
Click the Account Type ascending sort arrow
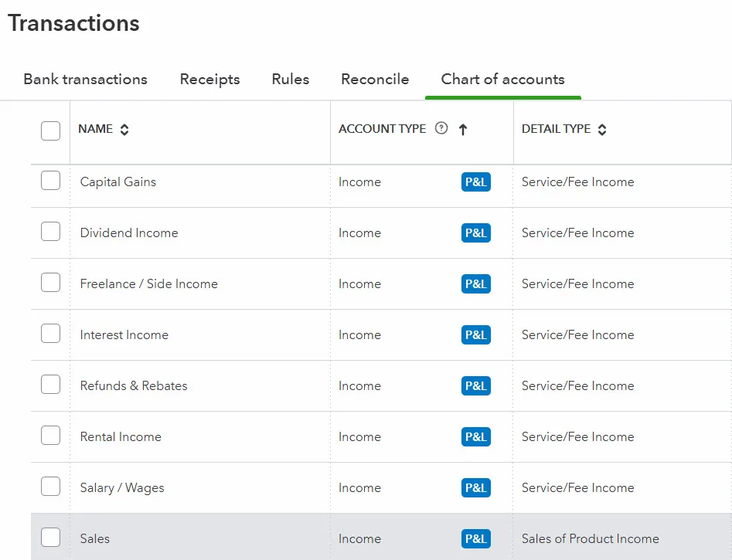coord(463,130)
